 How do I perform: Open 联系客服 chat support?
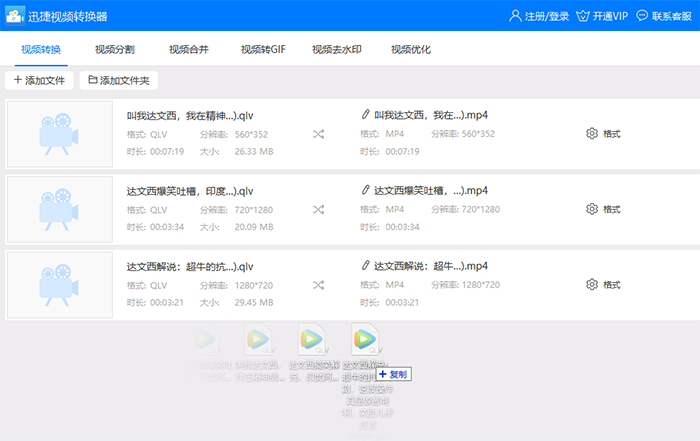point(664,16)
